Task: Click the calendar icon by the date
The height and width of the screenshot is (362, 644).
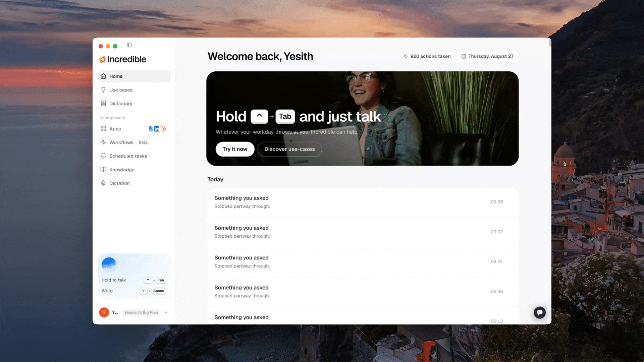Action: pos(464,56)
